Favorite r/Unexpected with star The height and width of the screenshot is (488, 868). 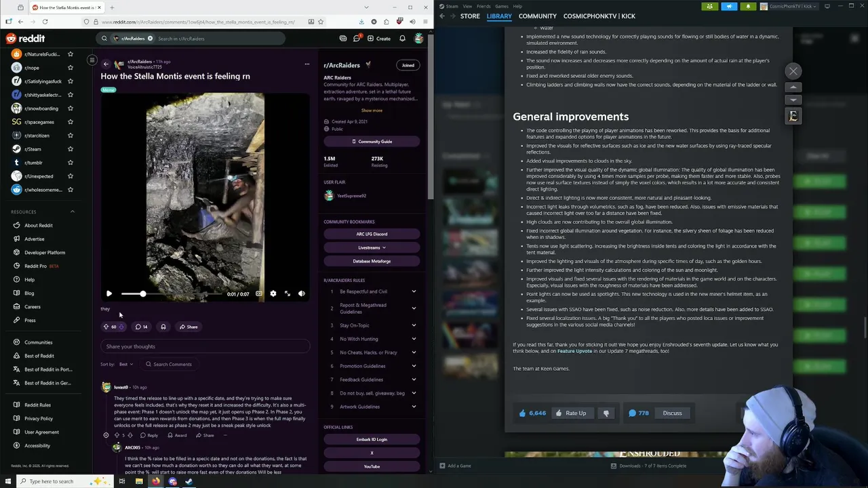click(x=70, y=176)
